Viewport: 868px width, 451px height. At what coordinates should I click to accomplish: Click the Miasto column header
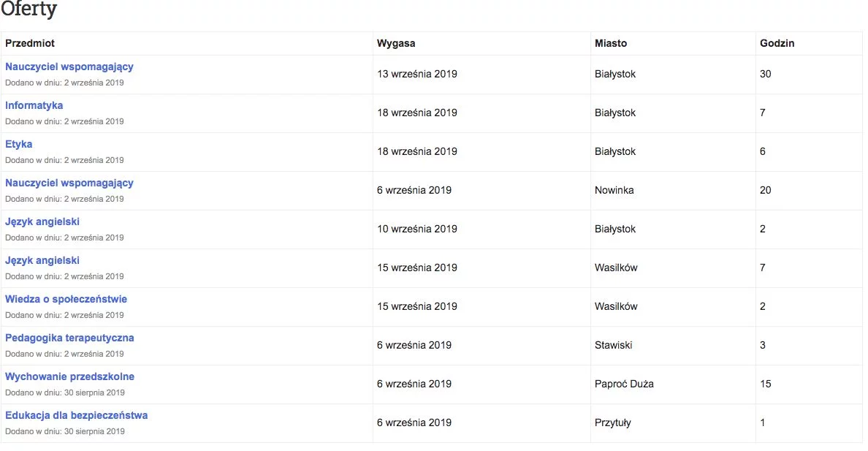611,43
